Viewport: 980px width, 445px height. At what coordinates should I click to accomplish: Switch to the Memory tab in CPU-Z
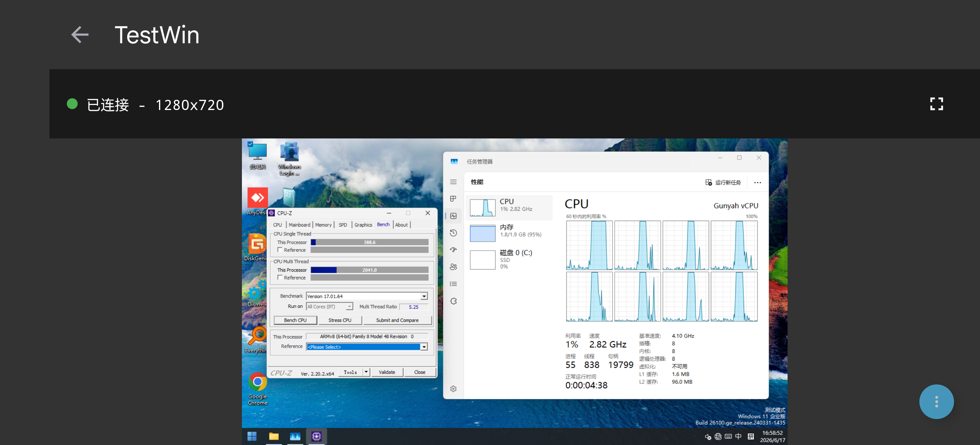[x=323, y=225]
